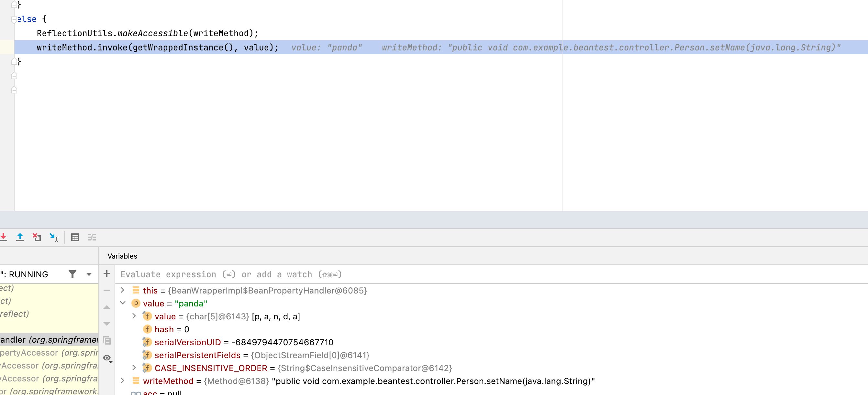Expand the char[5] value field node
This screenshot has width=868, height=395.
[x=134, y=316]
